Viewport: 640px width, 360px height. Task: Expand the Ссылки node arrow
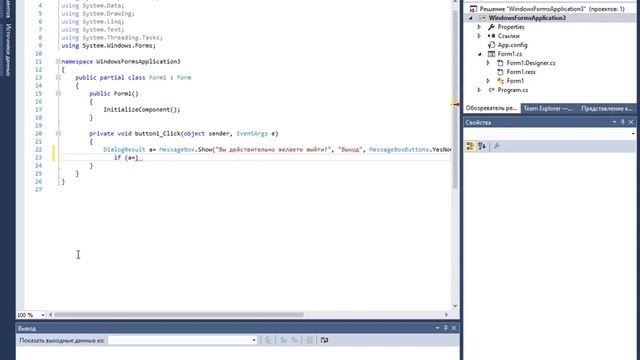click(479, 36)
